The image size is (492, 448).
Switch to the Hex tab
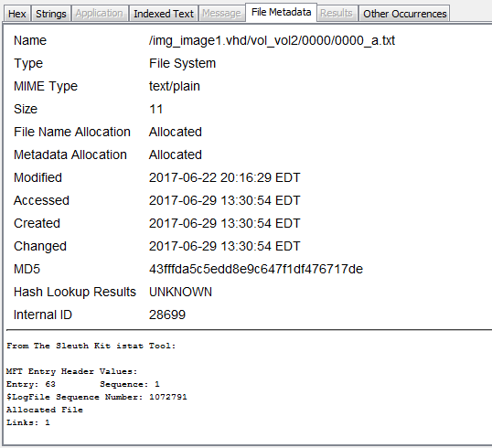pos(17,14)
